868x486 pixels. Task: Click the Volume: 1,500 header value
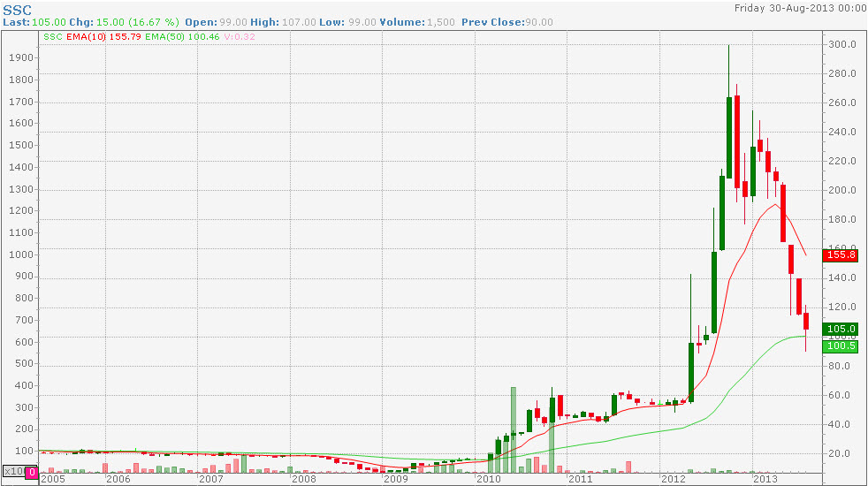(x=417, y=22)
